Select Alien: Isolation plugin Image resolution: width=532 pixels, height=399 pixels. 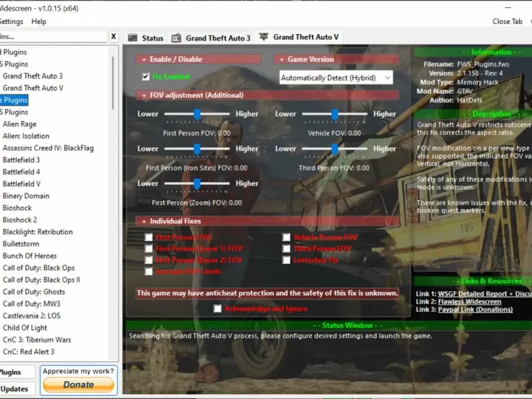pyautogui.click(x=26, y=136)
